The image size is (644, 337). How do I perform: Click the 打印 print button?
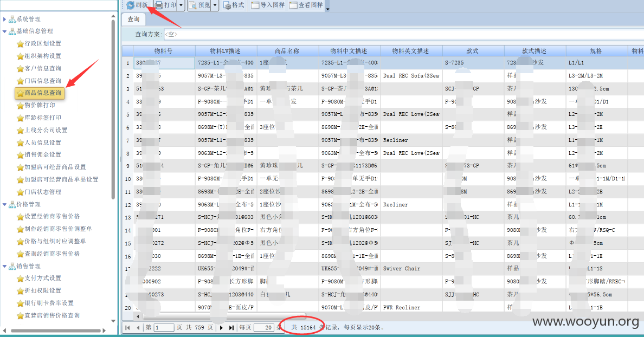pyautogui.click(x=166, y=5)
